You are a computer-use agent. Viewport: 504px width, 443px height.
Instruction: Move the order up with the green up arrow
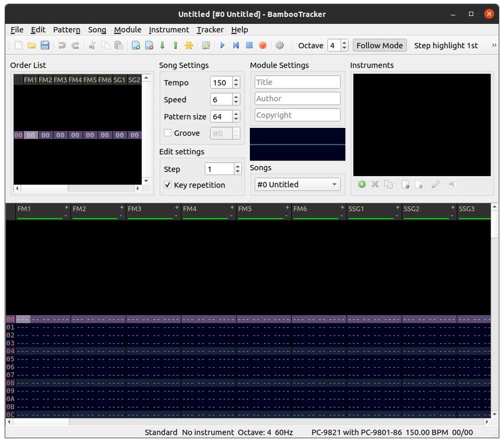[176, 45]
